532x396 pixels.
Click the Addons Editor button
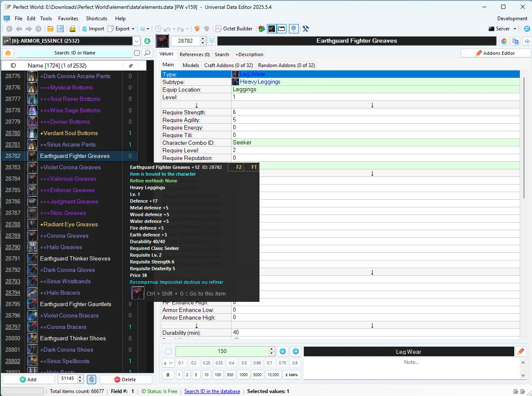click(x=496, y=53)
